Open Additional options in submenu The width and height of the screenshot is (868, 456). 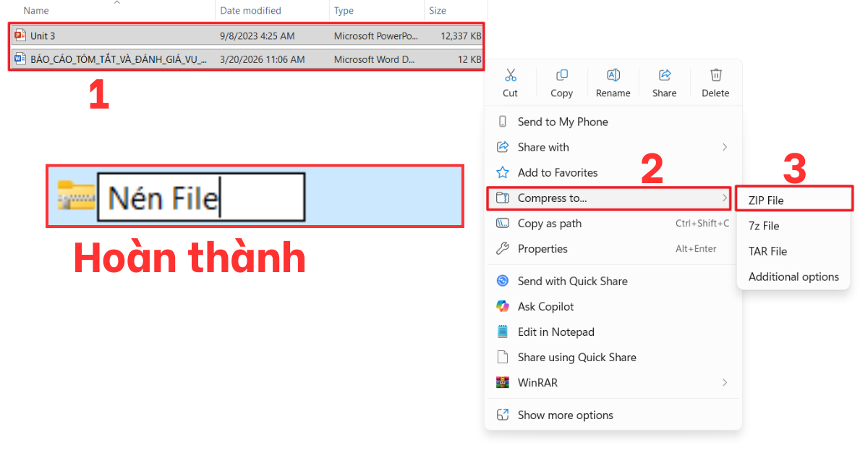point(793,276)
